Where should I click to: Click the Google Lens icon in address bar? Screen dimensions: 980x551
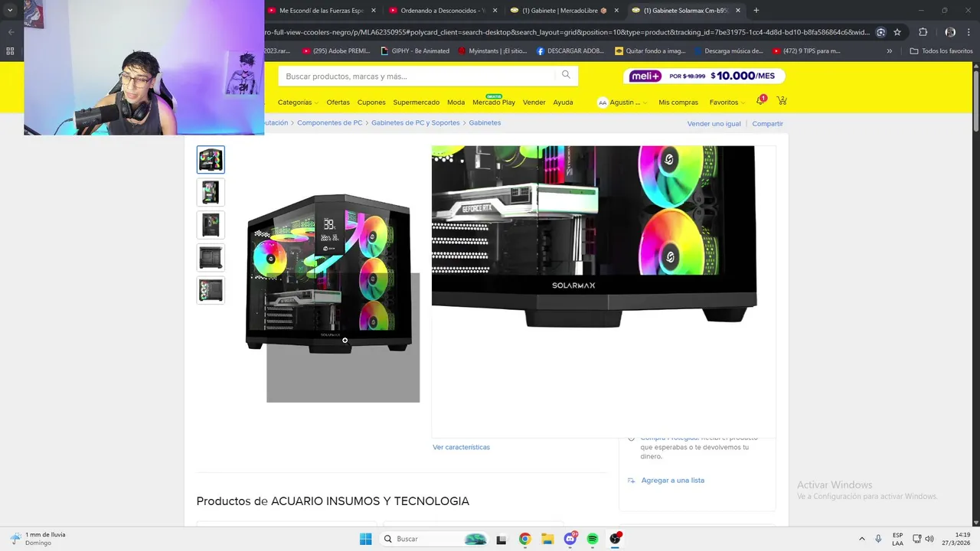coord(881,32)
